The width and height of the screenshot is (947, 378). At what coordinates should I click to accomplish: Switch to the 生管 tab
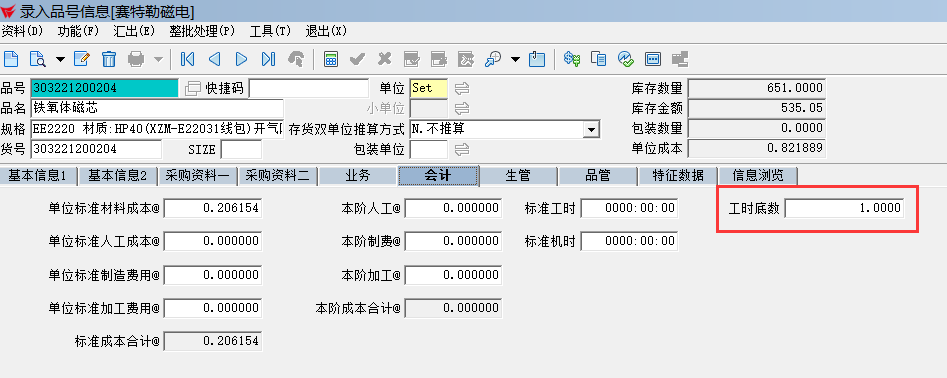tap(518, 176)
